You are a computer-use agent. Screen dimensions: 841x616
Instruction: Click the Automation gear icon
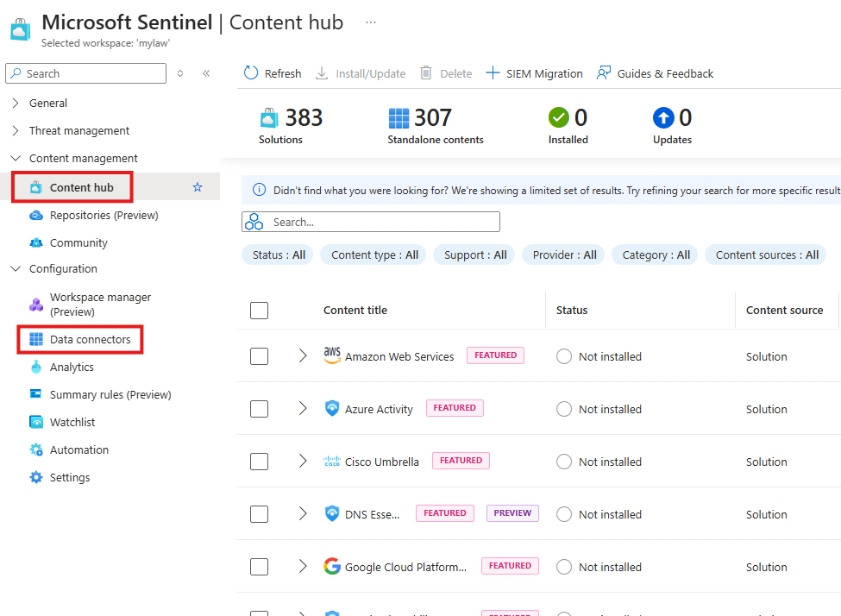pos(36,449)
